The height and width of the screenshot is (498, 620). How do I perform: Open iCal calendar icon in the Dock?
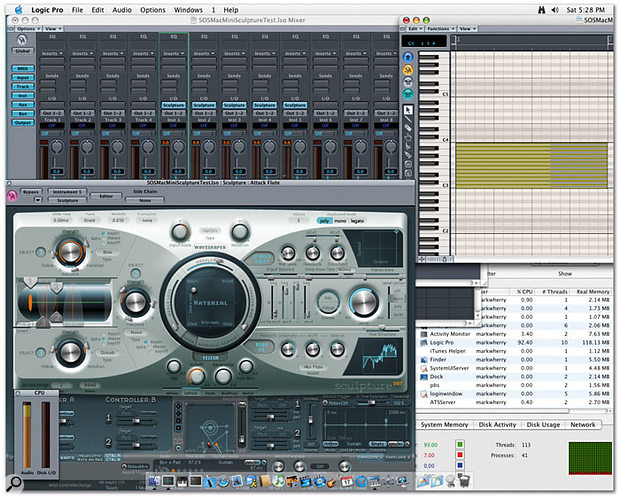point(347,481)
